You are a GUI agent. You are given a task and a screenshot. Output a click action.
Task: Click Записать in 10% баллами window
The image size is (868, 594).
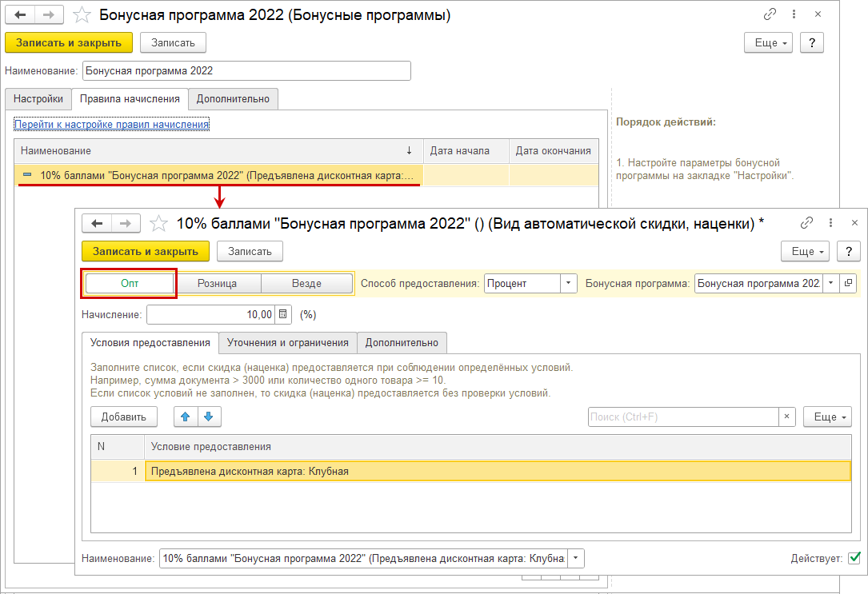click(x=250, y=251)
